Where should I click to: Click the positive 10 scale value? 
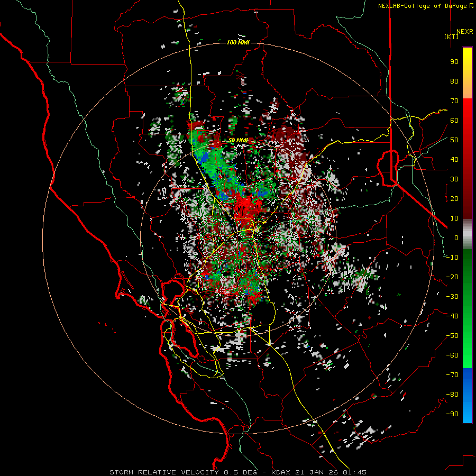(x=454, y=218)
